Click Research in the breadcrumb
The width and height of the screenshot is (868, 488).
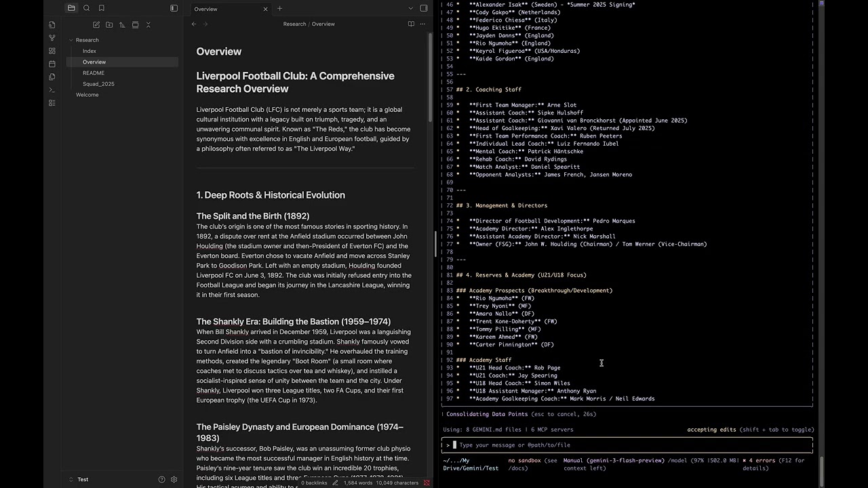pyautogui.click(x=294, y=24)
